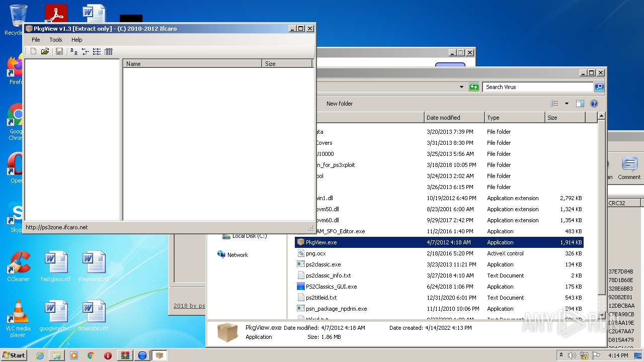The width and height of the screenshot is (644, 362).
Task: Click the Search Virus input field
Action: tap(538, 87)
